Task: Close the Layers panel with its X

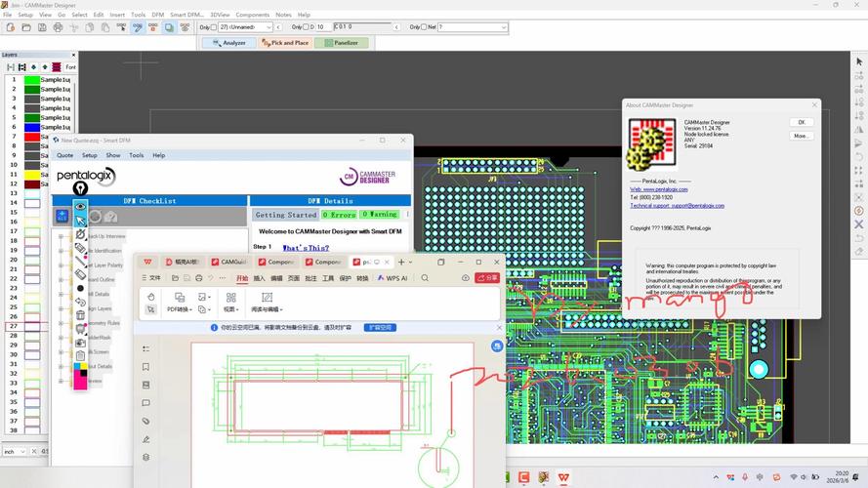Action: pos(73,55)
